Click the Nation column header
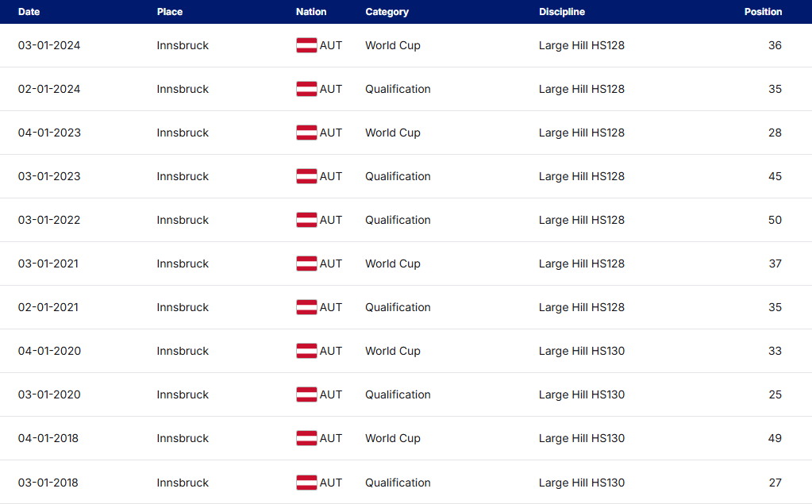Screen dimensions: 812x504 pyautogui.click(x=311, y=11)
